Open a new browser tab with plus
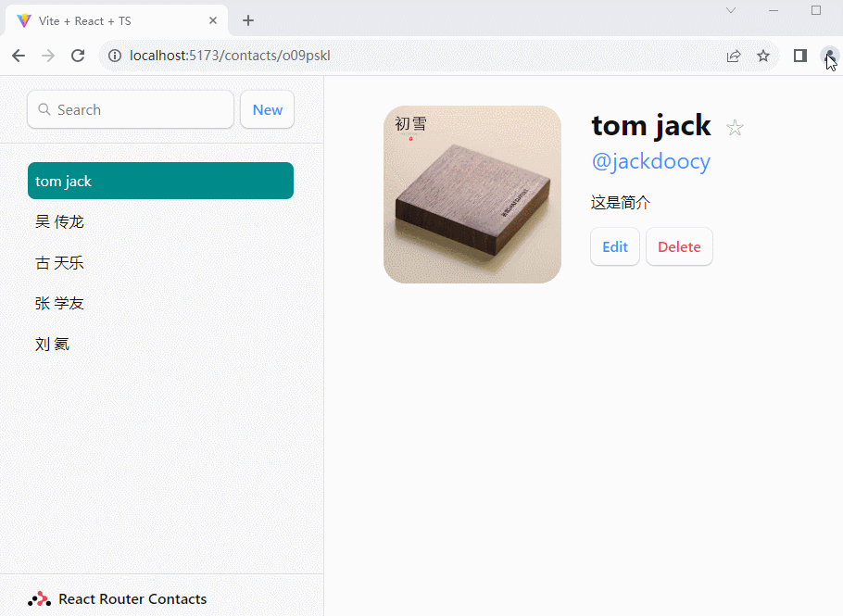This screenshot has height=616, width=843. 248,20
